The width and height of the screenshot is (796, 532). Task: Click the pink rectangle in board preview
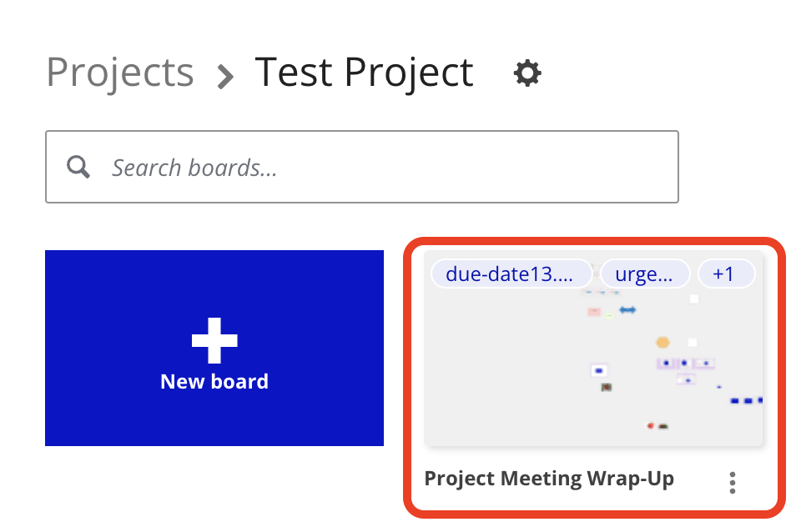click(x=594, y=312)
